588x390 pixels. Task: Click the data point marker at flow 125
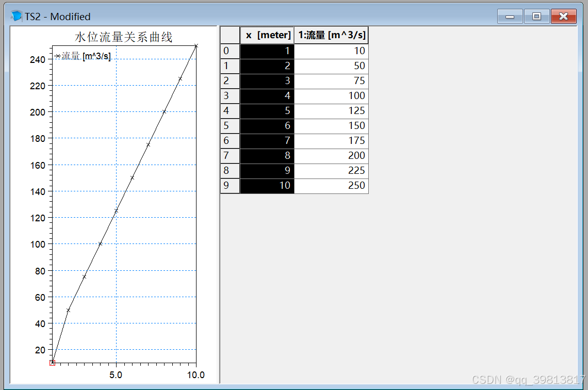pyautogui.click(x=116, y=211)
